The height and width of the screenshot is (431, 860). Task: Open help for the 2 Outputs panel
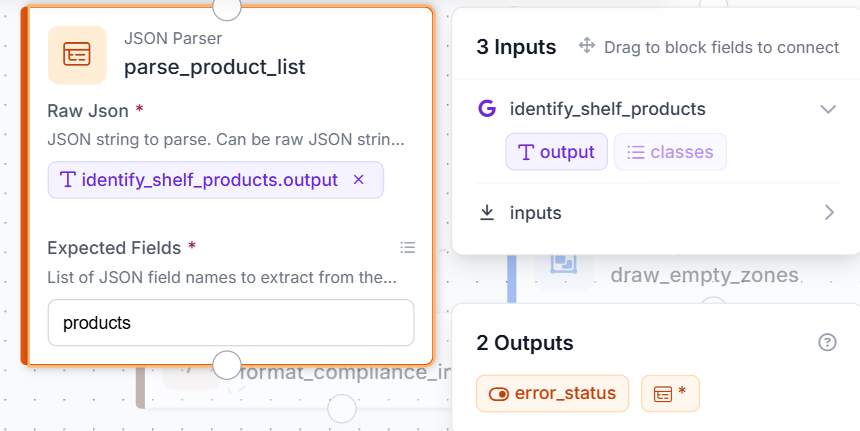(827, 343)
